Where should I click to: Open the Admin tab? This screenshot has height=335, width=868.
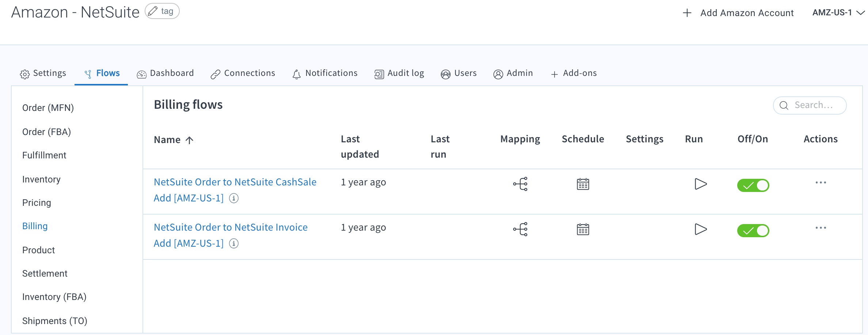pyautogui.click(x=513, y=73)
